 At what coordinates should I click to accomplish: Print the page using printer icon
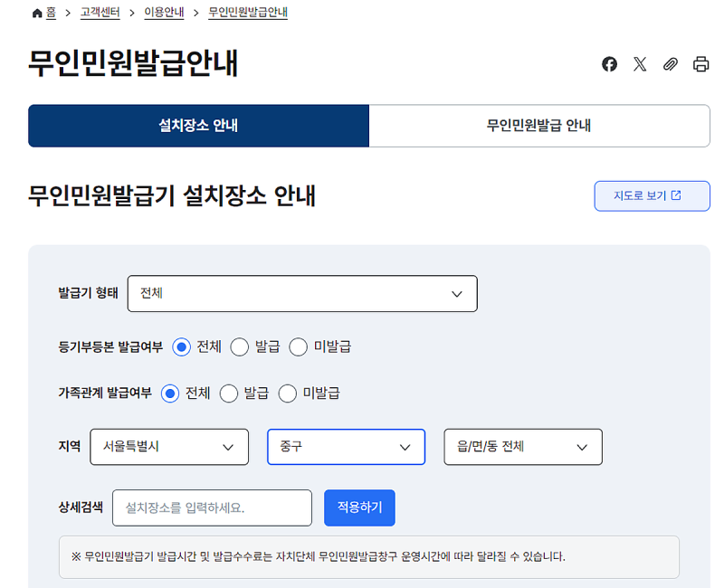(700, 64)
